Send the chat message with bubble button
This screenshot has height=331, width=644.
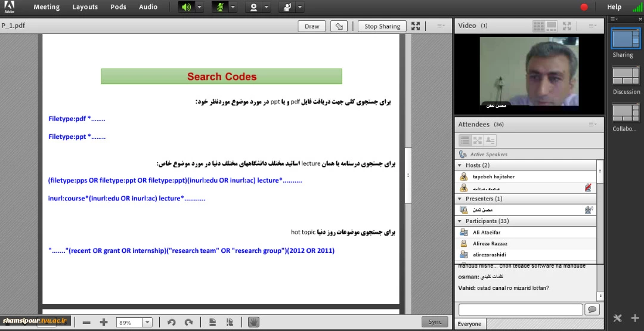592,310
